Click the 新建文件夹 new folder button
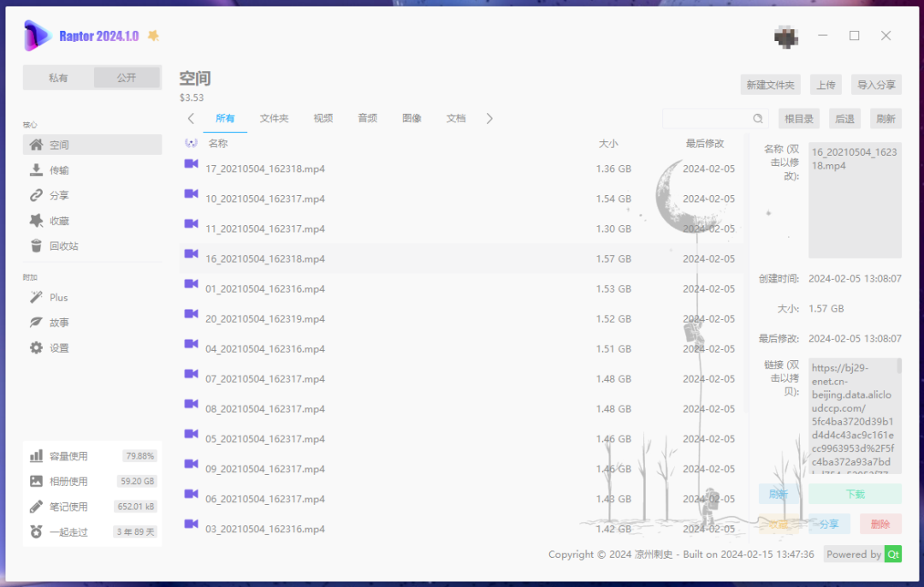The image size is (924, 587). pos(770,85)
